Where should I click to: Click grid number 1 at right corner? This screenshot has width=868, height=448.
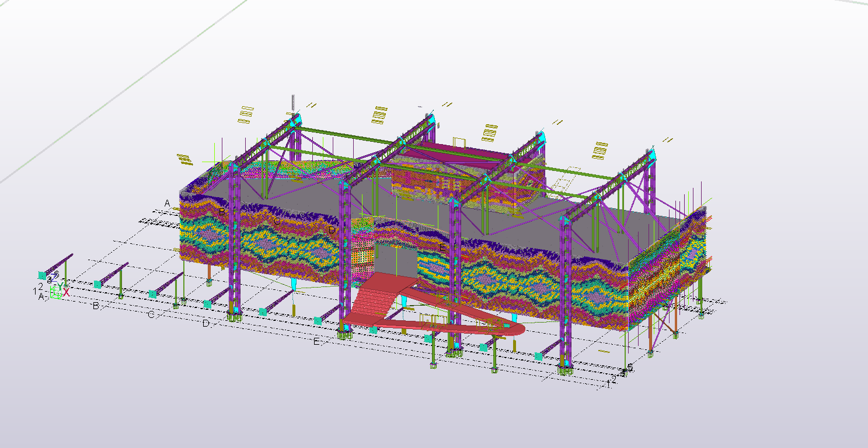click(x=608, y=384)
